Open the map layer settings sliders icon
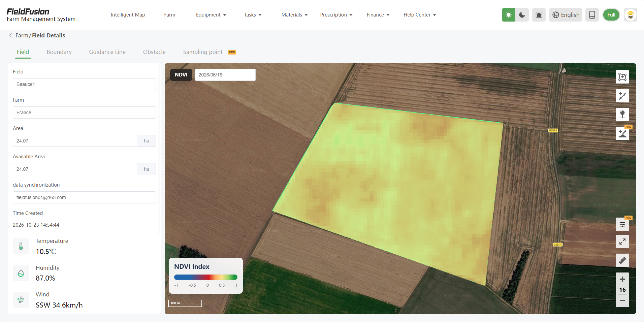 pyautogui.click(x=622, y=224)
